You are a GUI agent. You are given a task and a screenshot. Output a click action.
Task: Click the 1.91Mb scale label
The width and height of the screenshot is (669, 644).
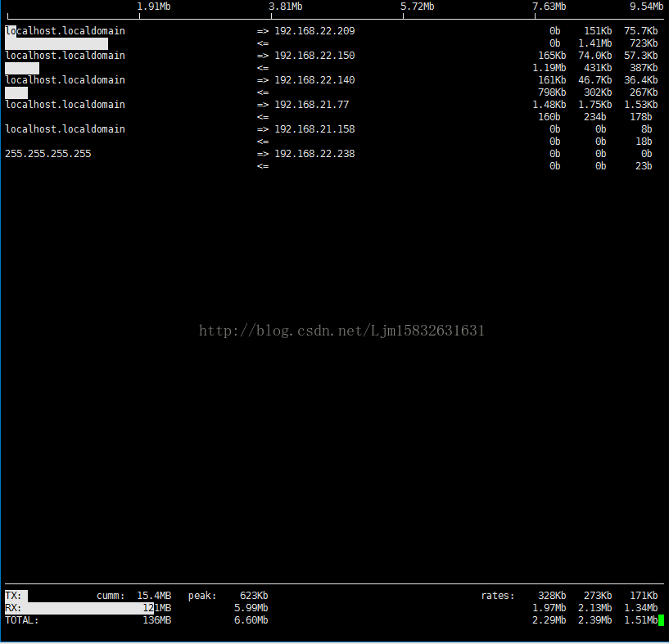pos(154,7)
